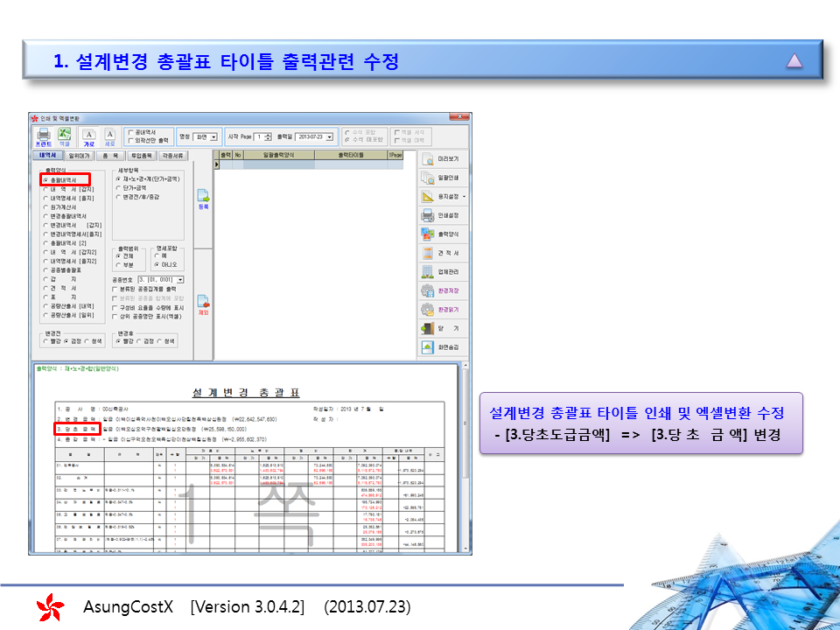
Task: Click the 제외 exclude arrow icon
Action: [x=203, y=304]
